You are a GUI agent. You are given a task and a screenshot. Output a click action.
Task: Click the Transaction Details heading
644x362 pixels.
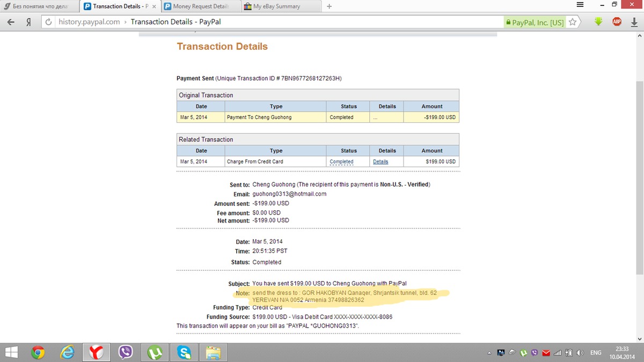tap(222, 47)
